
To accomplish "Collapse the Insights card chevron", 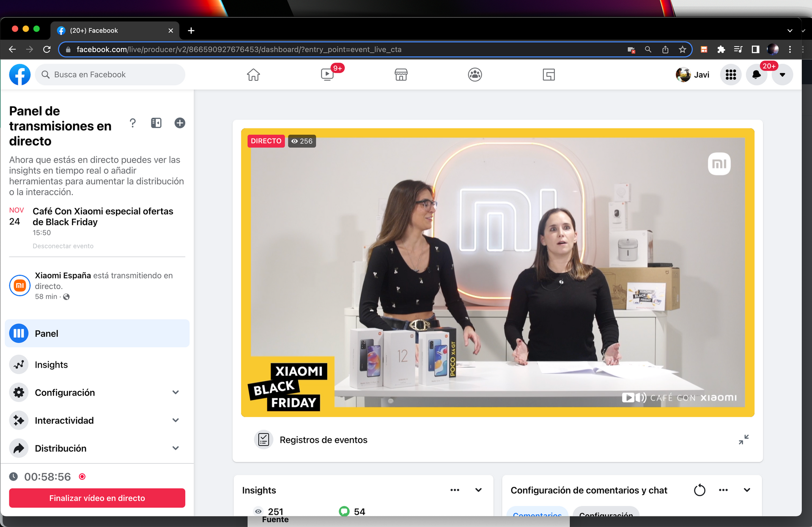I will point(478,490).
